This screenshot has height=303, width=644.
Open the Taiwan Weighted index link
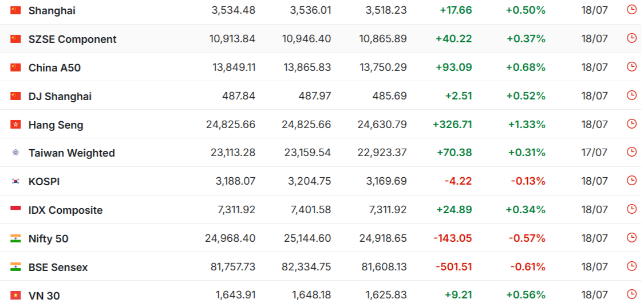(72, 153)
